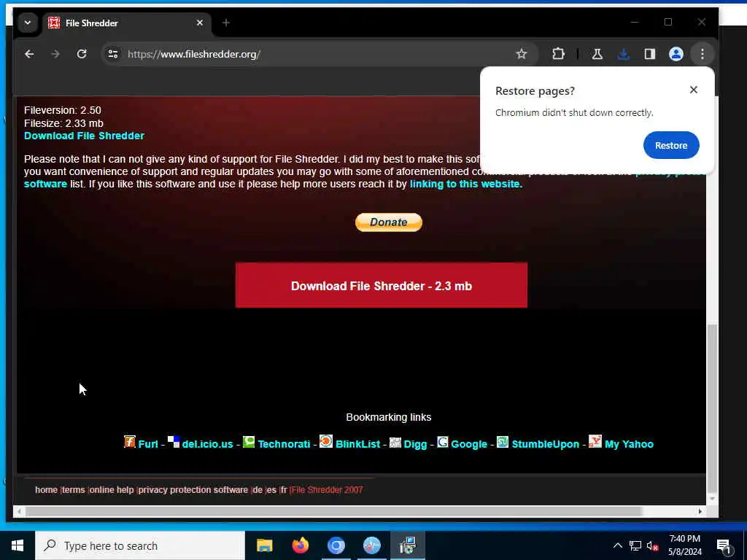
Task: Go to the home footer link
Action: coord(46,489)
